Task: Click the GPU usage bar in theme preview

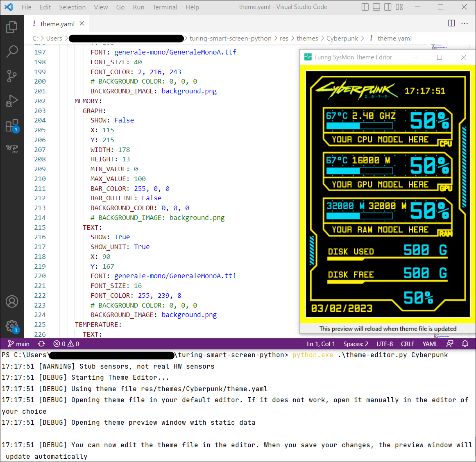Action: [359, 171]
